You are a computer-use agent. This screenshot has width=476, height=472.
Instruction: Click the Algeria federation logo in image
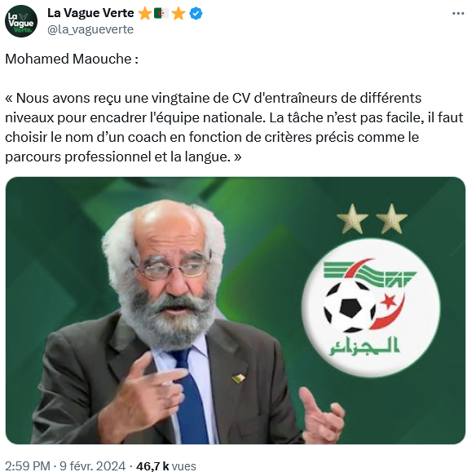(370, 307)
